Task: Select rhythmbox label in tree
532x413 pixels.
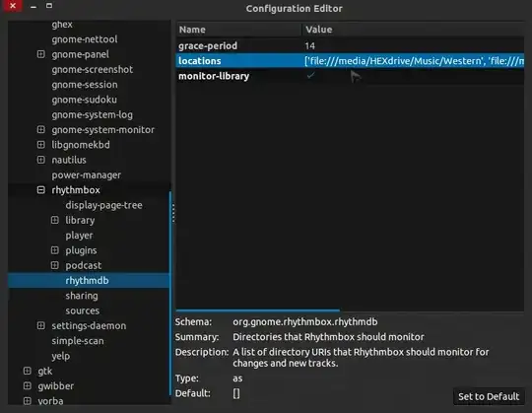Action: point(76,189)
